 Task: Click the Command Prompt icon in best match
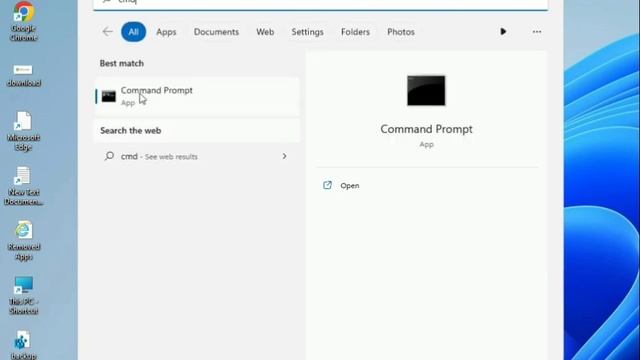[109, 96]
